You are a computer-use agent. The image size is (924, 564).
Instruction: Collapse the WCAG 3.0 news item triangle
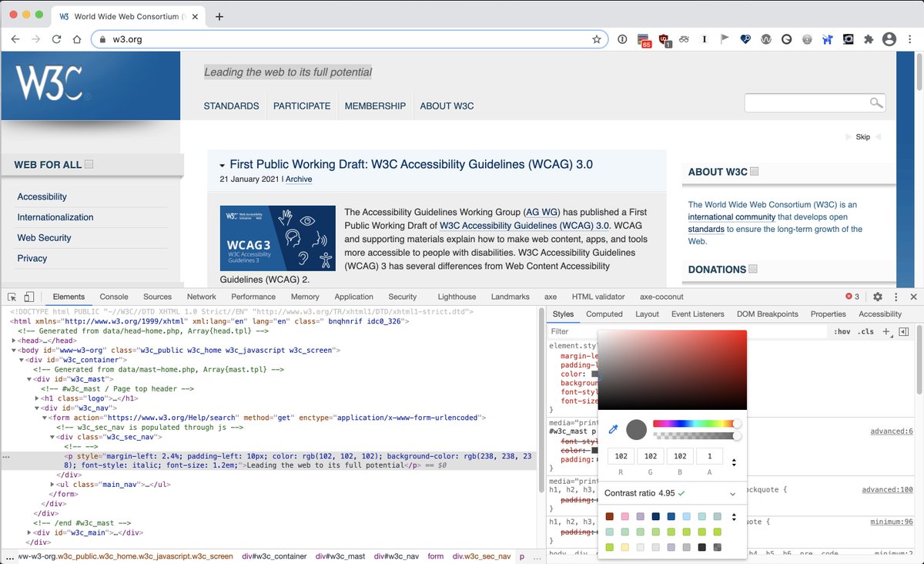tap(223, 166)
